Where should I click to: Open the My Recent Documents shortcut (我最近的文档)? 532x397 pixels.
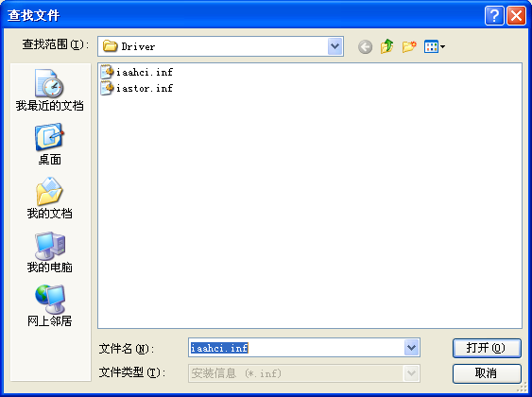49,90
